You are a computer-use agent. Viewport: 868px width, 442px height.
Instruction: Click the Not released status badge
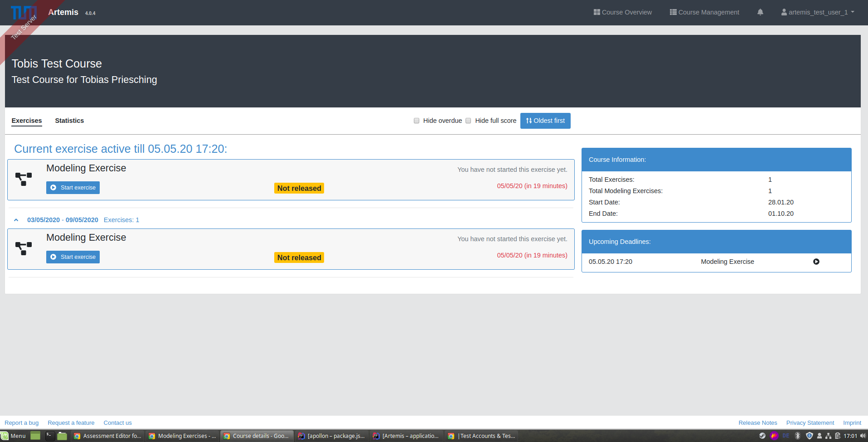tap(299, 188)
